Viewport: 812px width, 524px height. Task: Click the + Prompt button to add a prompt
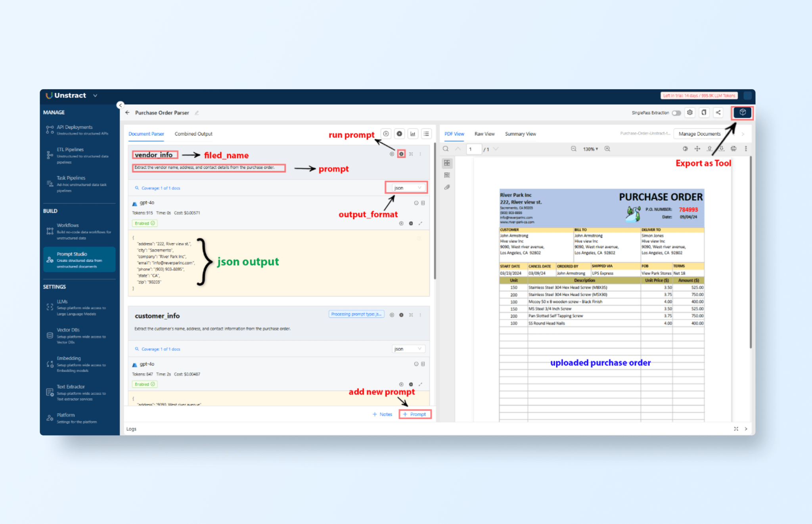point(415,414)
